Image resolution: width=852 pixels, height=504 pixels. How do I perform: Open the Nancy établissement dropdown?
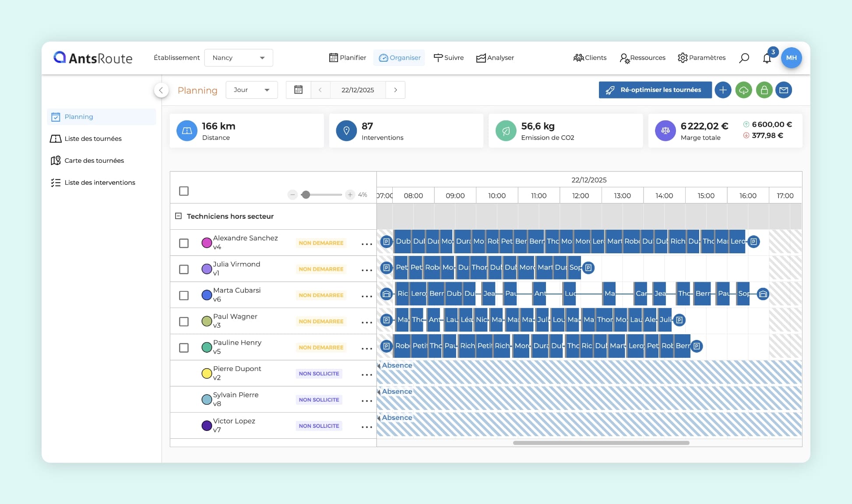(x=239, y=58)
